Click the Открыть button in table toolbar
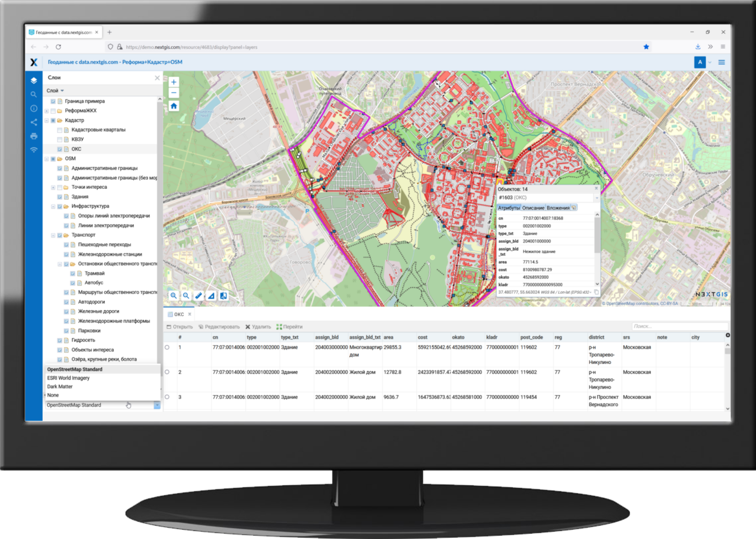Viewport: 756px width, 539px height. tap(180, 327)
